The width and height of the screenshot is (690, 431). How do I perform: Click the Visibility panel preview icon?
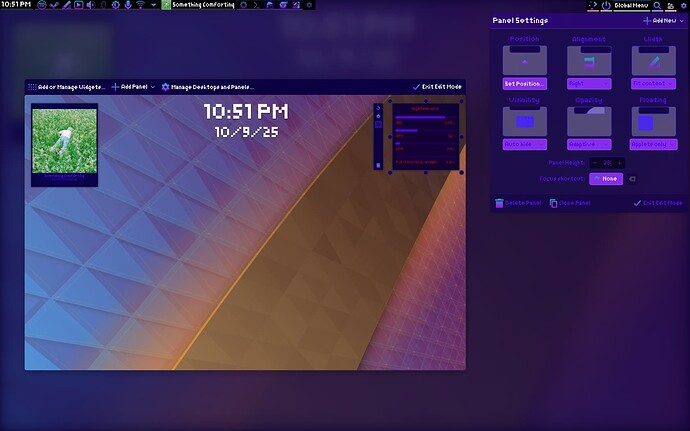[x=525, y=121]
